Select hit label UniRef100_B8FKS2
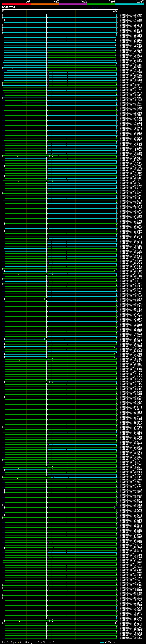Viewport: 146px width, 644px height. click(x=131, y=93)
